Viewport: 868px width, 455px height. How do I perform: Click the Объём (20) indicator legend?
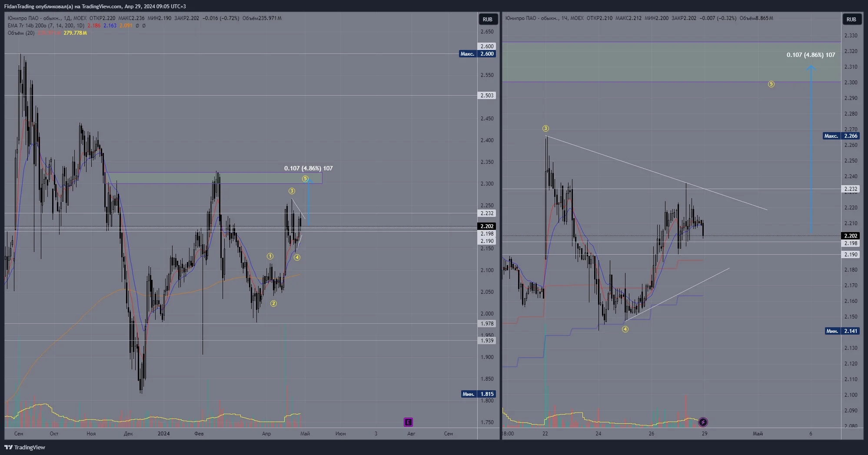tap(21, 33)
